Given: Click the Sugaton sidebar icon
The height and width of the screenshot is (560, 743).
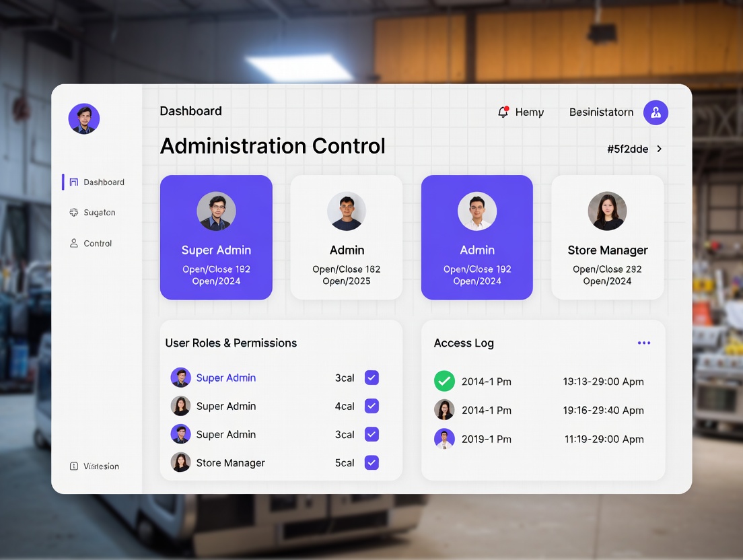Looking at the screenshot, I should pos(74,213).
